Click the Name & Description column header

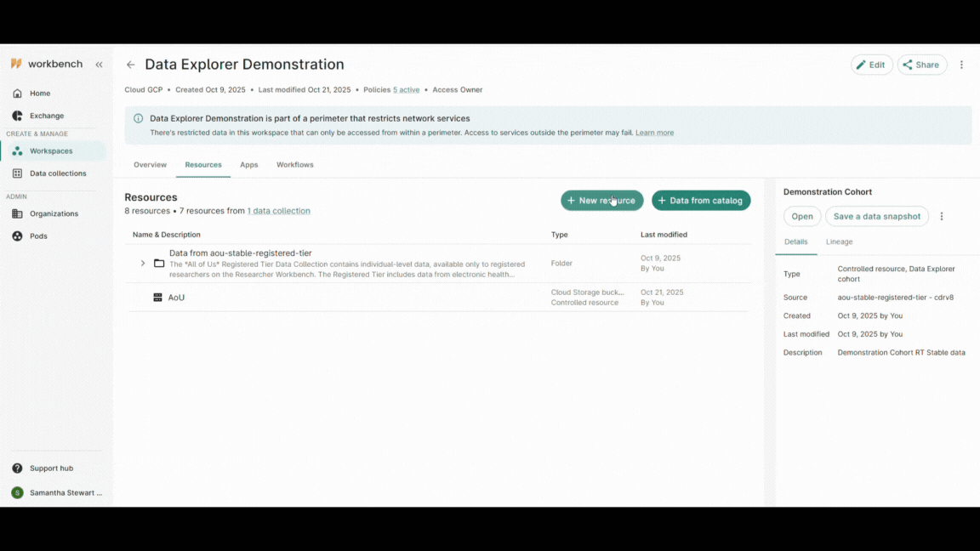click(x=166, y=235)
